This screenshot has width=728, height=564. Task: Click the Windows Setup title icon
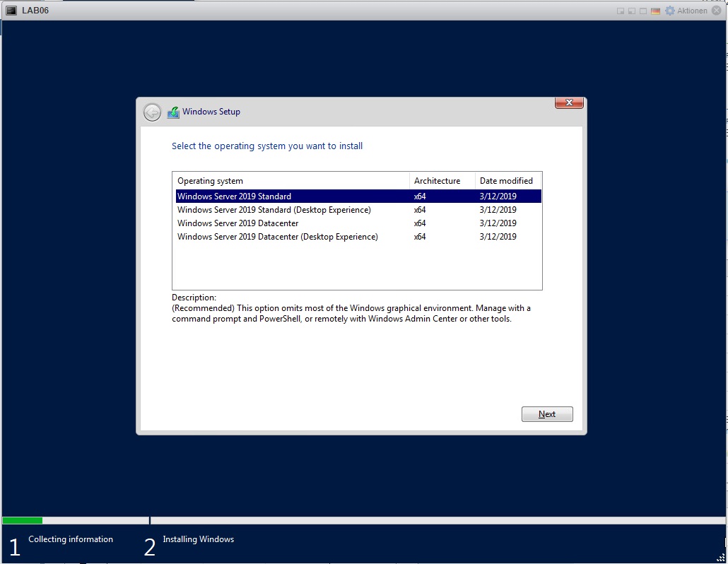(173, 112)
